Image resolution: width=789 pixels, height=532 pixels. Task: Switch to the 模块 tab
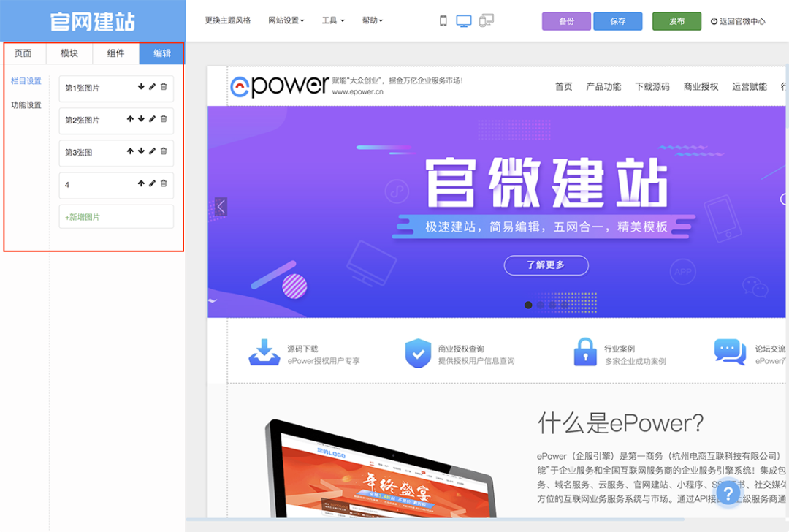pyautogui.click(x=69, y=53)
